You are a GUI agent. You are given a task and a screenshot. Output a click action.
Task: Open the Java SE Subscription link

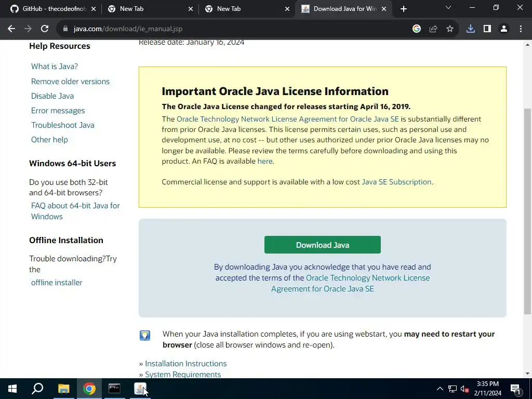point(396,182)
